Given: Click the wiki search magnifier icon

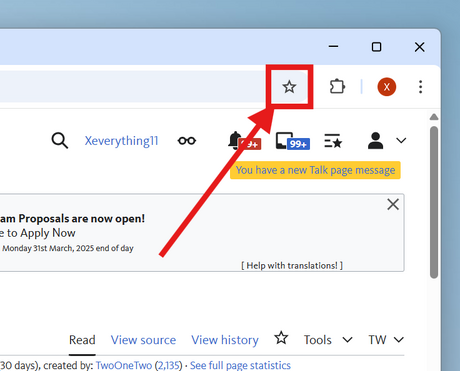Looking at the screenshot, I should coord(60,140).
